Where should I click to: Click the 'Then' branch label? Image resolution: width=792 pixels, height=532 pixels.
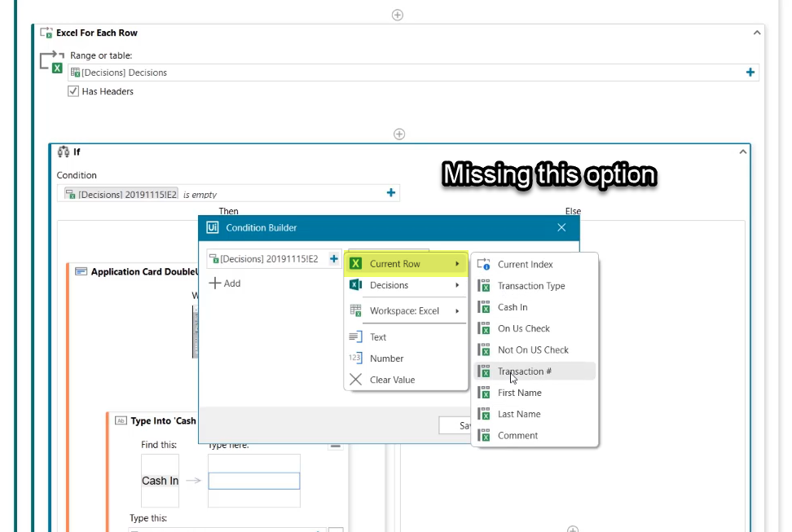(x=228, y=211)
